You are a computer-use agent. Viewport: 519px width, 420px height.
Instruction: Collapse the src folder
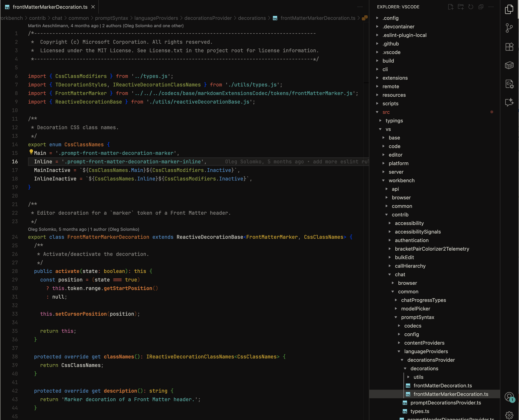pos(386,112)
